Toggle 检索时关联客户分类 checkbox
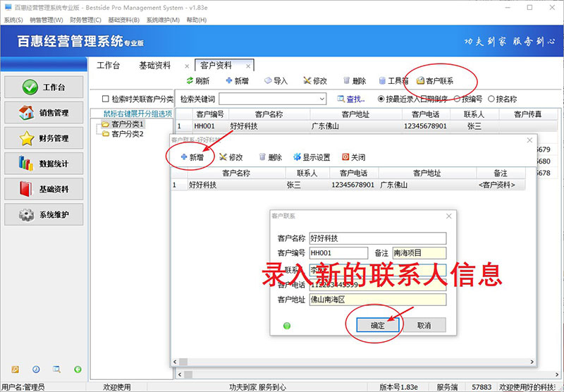The width and height of the screenshot is (564, 392). [x=105, y=99]
